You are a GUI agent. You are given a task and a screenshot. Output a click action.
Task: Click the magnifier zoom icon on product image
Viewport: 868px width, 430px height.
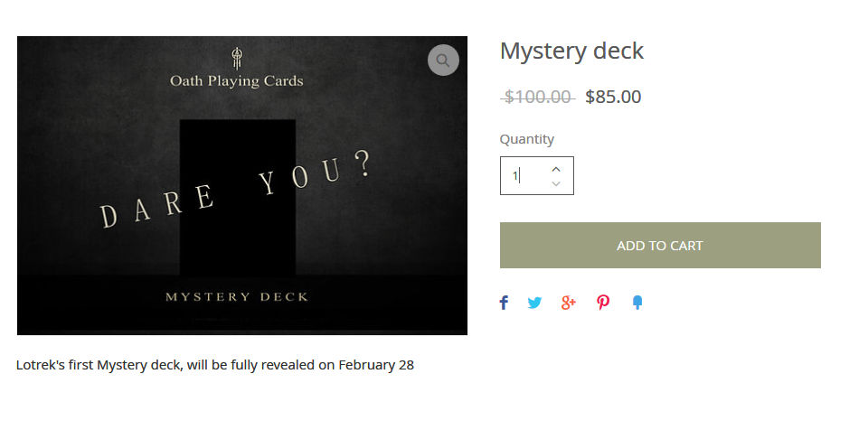click(x=443, y=61)
